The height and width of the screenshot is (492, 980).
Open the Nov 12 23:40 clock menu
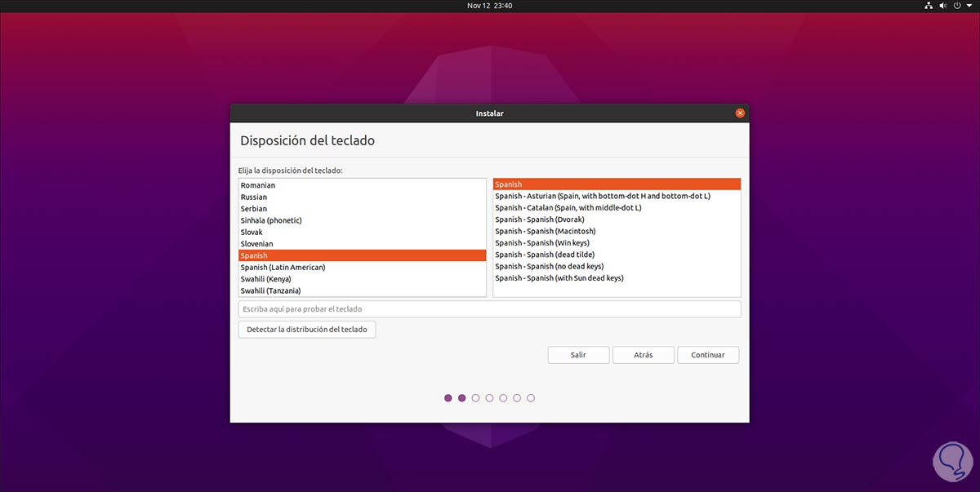490,6
